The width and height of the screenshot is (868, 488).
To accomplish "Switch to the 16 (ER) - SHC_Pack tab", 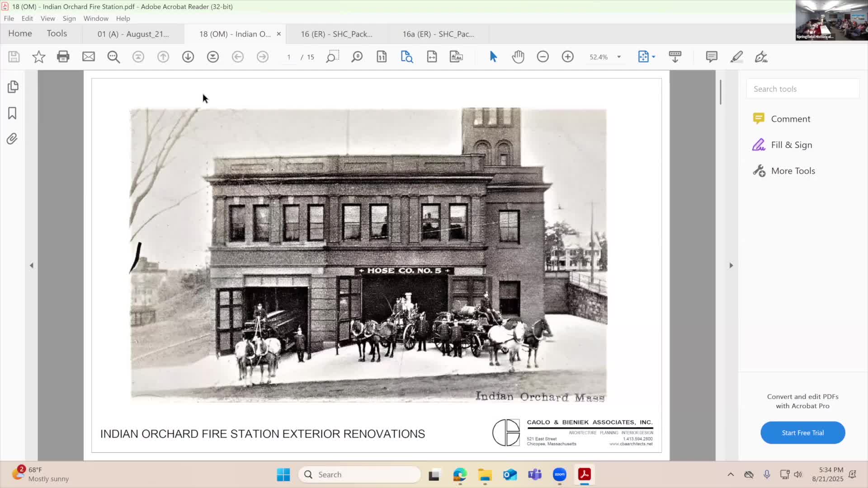I will (x=337, y=34).
